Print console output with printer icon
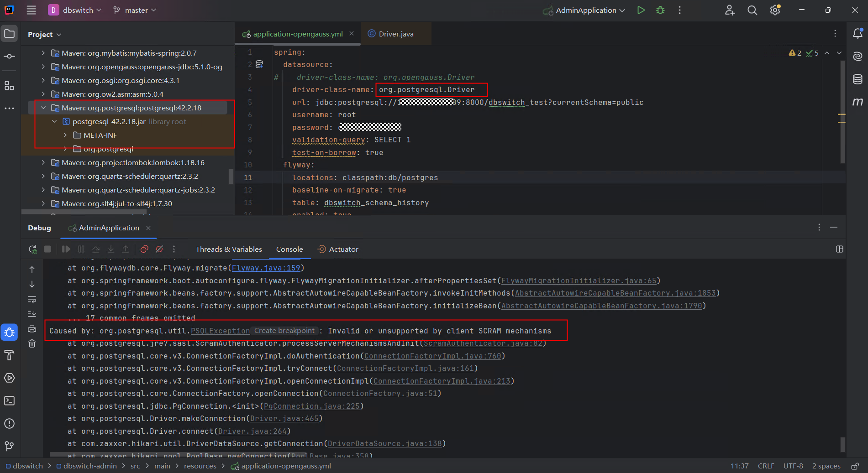Image resolution: width=868 pixels, height=473 pixels. [x=32, y=329]
